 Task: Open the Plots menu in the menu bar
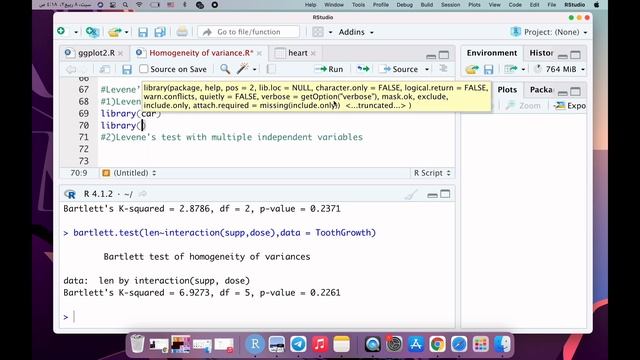click(x=474, y=5)
